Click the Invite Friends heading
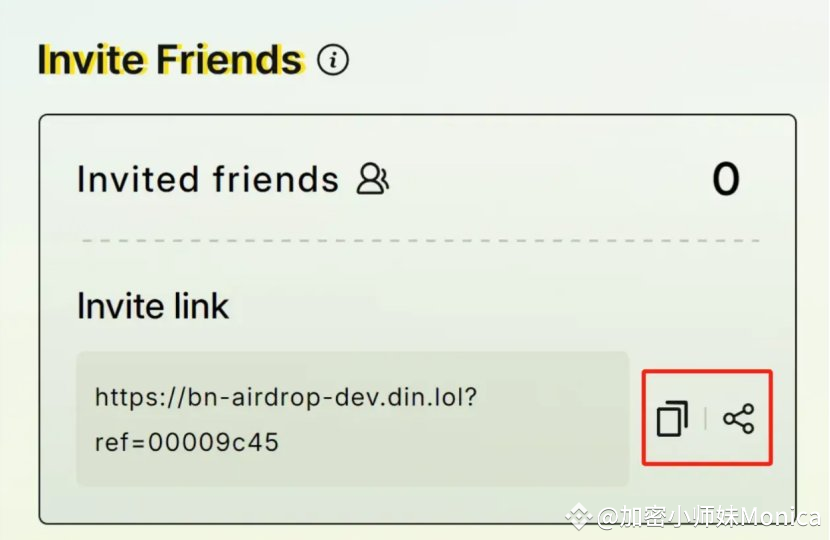Image resolution: width=830 pixels, height=540 pixels. coord(171,59)
